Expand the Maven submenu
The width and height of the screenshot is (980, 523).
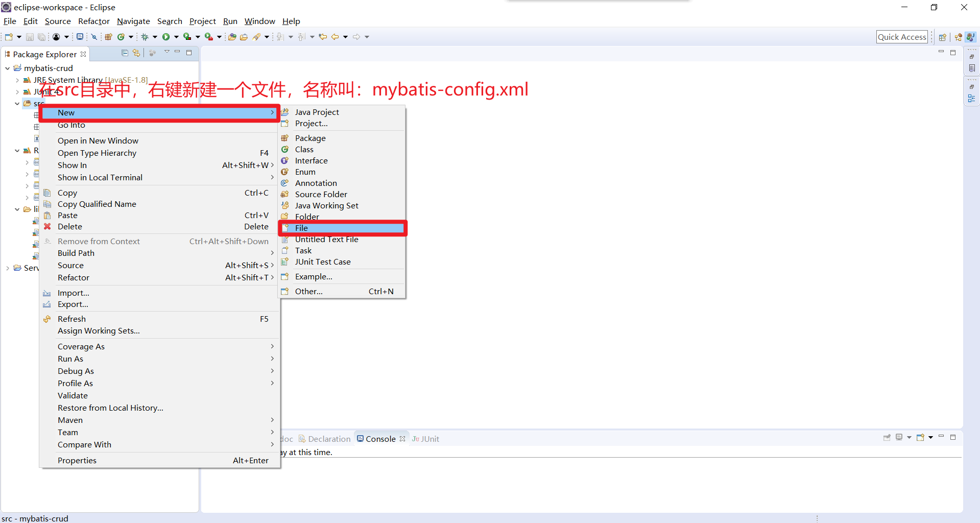pos(160,420)
